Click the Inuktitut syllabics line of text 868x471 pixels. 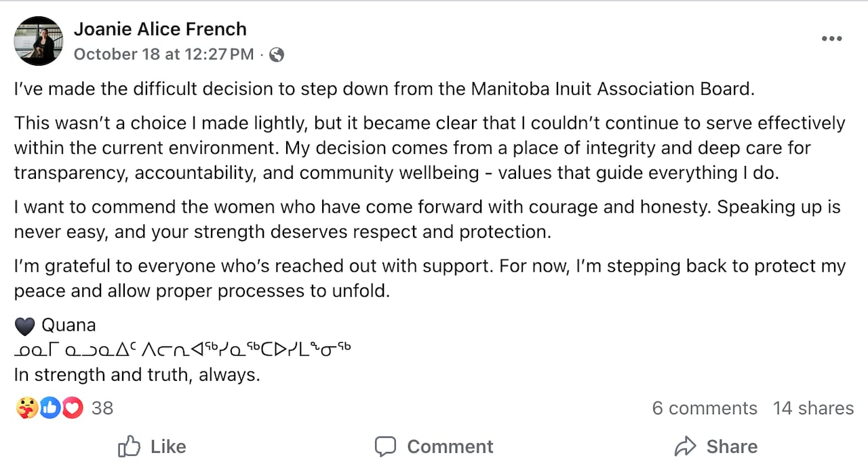[183, 350]
